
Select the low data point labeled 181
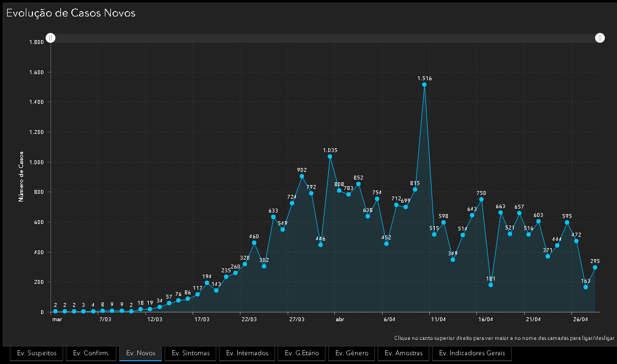pos(491,285)
